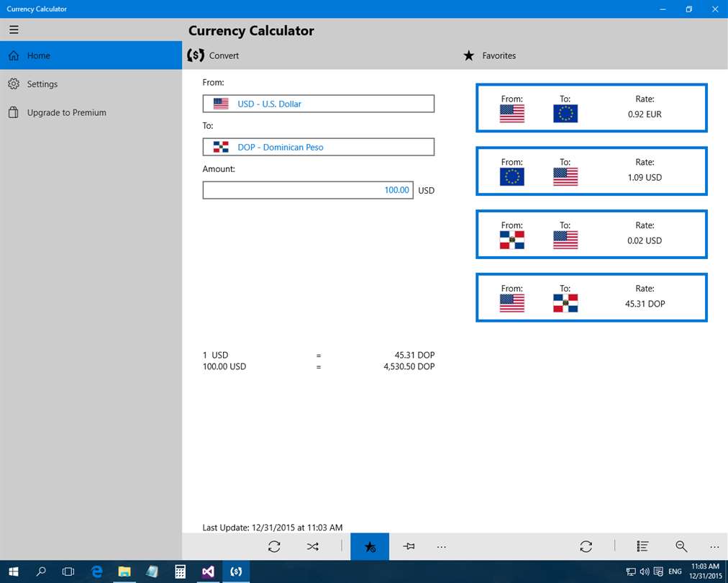Select the DOP to USD favorite card

pyautogui.click(x=591, y=234)
